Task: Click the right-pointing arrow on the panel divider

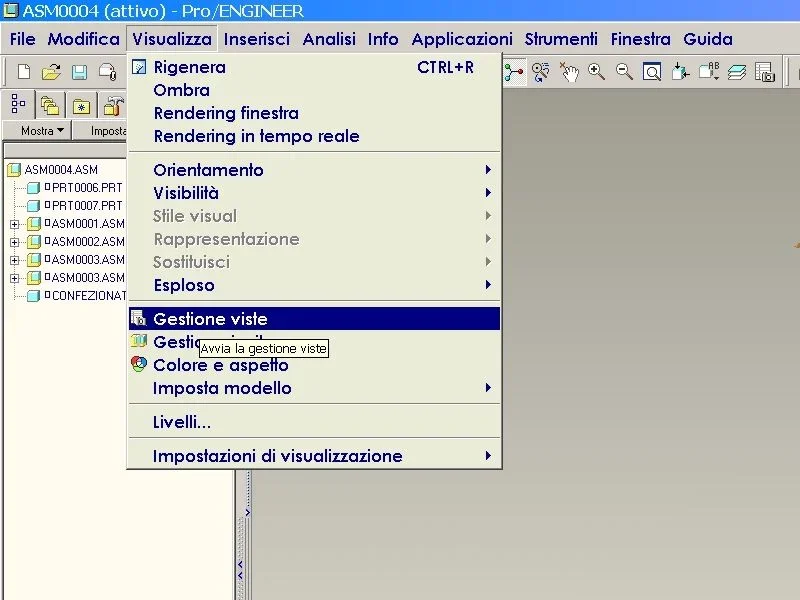Action: click(247, 512)
